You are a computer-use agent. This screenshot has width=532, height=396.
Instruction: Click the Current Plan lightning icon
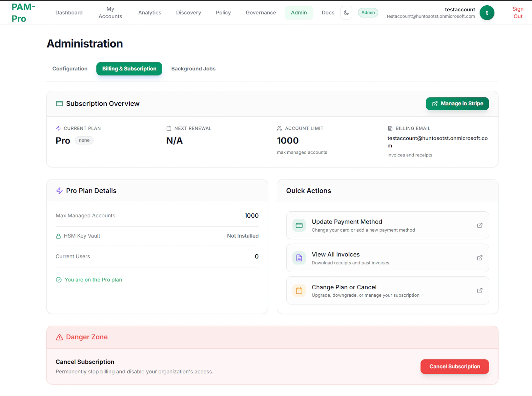point(59,128)
